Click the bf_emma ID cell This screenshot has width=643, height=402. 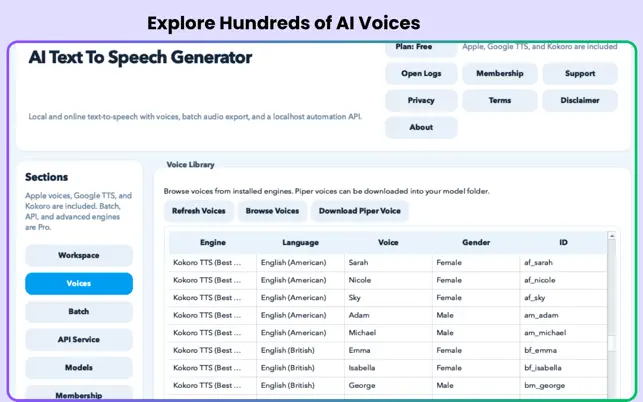point(563,350)
